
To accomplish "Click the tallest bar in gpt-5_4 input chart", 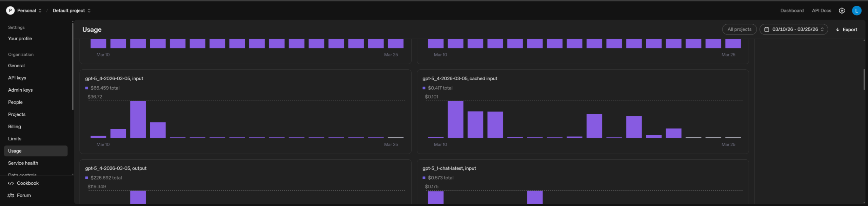I will (x=138, y=119).
